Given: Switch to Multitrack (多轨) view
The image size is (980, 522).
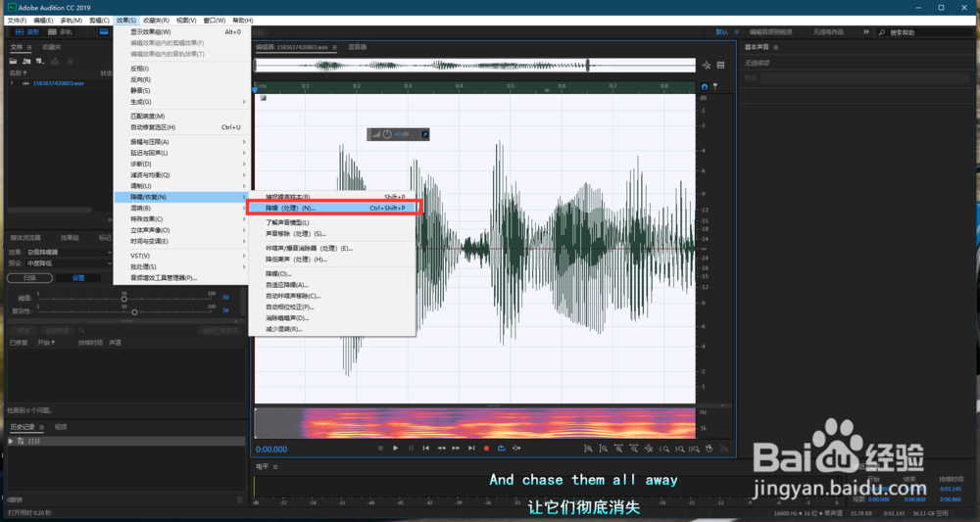Looking at the screenshot, I should (60, 32).
